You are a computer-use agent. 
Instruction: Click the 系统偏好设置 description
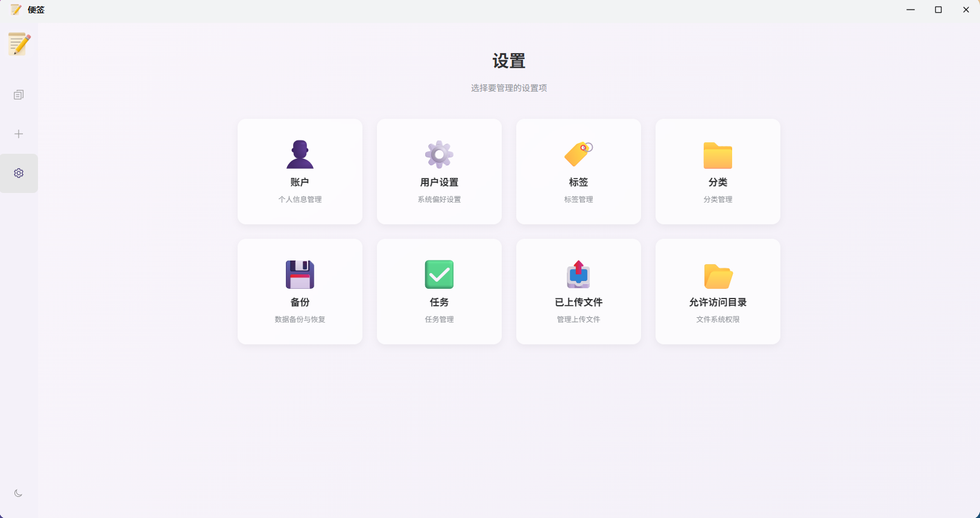[439, 200]
